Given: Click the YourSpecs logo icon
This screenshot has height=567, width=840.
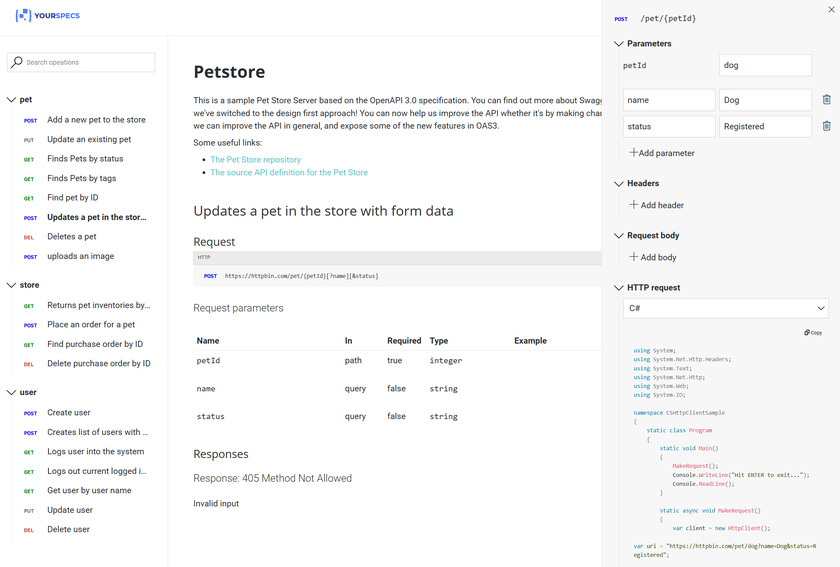Looking at the screenshot, I should click(x=24, y=17).
